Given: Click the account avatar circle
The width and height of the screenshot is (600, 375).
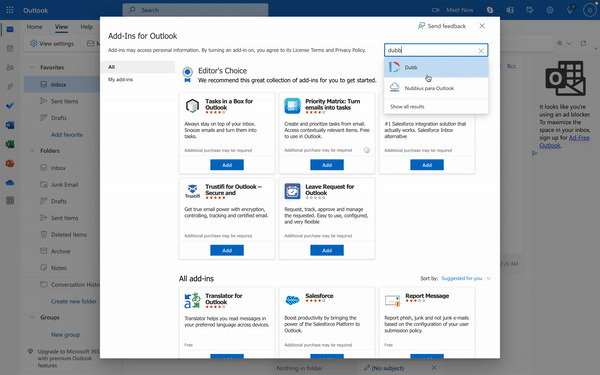Looking at the screenshot, I should coord(589,10).
